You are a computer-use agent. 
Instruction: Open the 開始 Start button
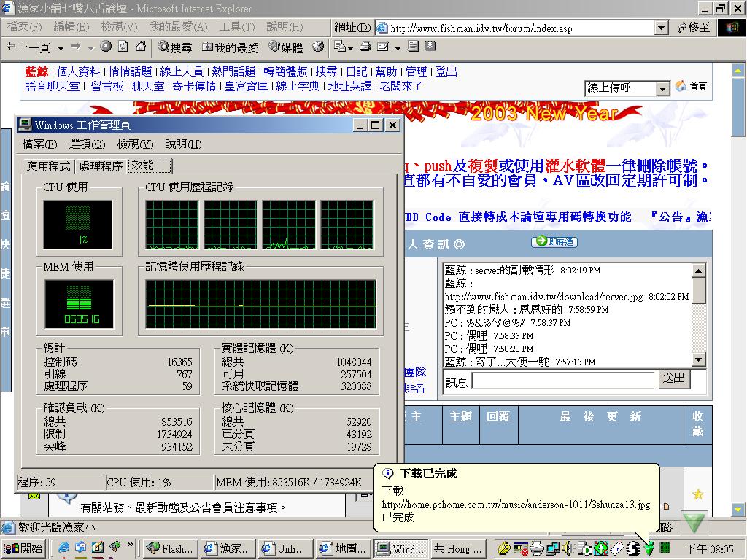click(x=23, y=548)
